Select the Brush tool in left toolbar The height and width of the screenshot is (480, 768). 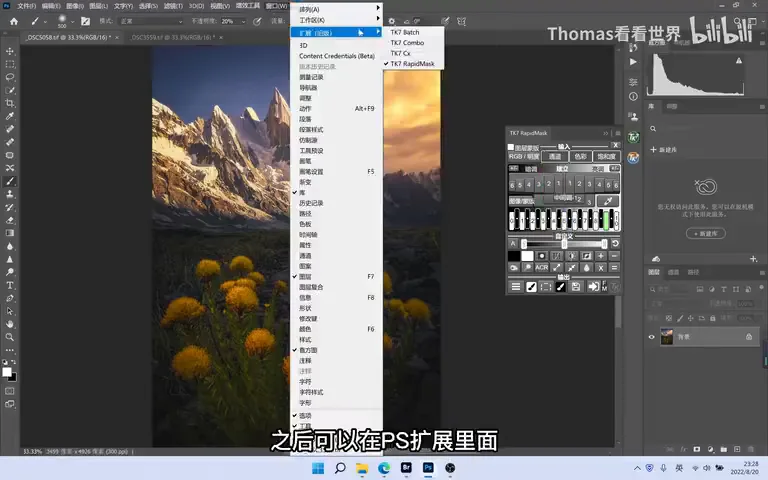tap(10, 181)
